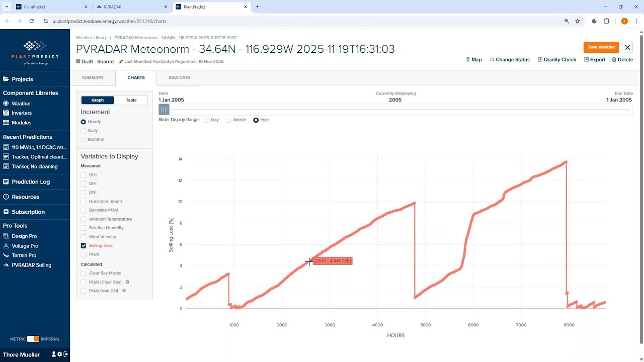The image size is (644, 362).
Task: Click the Weather library globe icon
Action: tap(6, 103)
